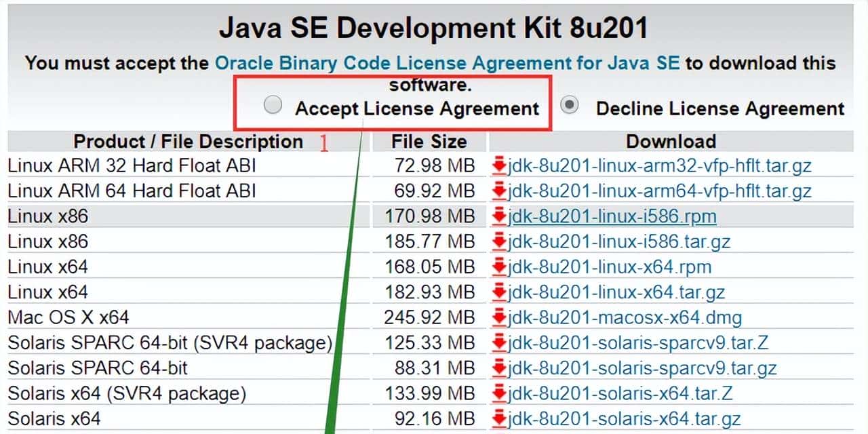This screenshot has width=868, height=434.
Task: Open the jdk-8u201-macosx-x64.dmg download link
Action: pyautogui.click(x=623, y=317)
